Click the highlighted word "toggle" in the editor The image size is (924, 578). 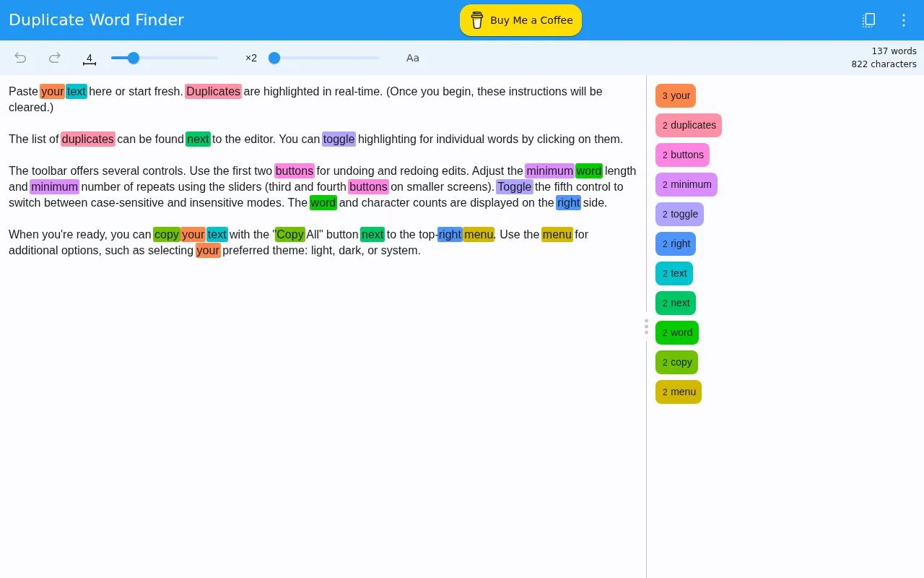click(339, 139)
